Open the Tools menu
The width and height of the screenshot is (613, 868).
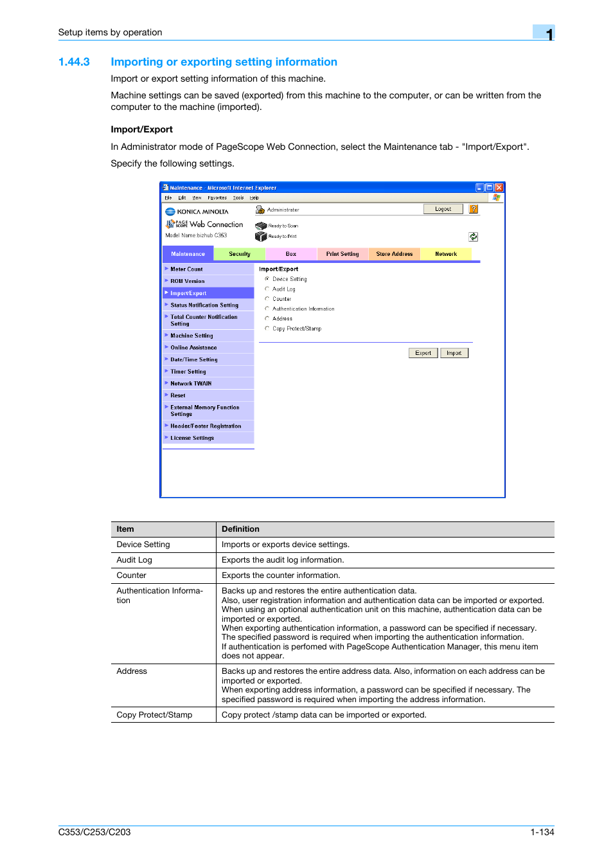(238, 198)
